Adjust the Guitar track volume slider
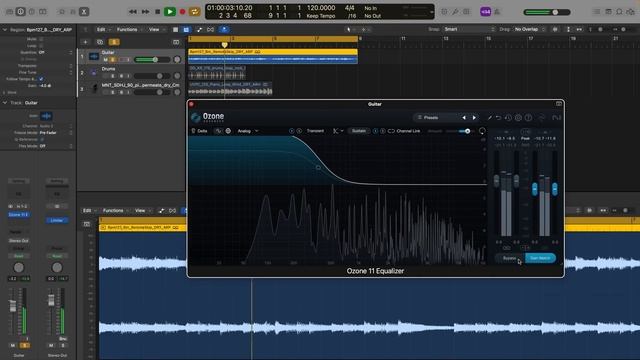The height and width of the screenshot is (360, 640). click(x=151, y=60)
